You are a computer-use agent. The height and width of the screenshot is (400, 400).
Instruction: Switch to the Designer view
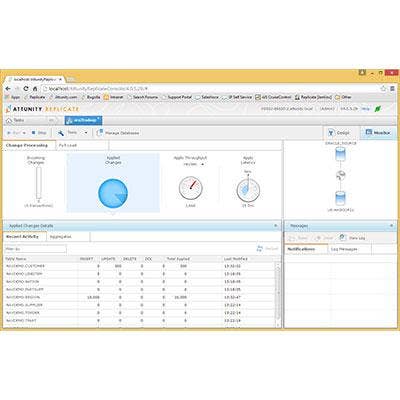(x=339, y=133)
